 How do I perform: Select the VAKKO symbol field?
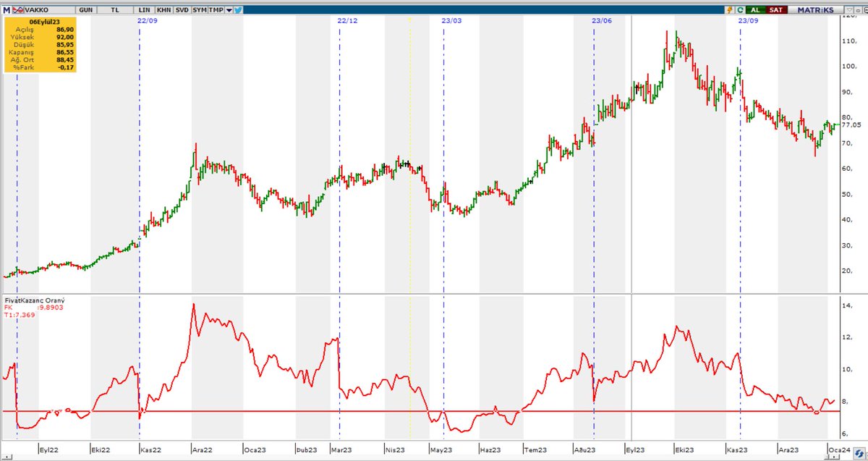click(48, 10)
